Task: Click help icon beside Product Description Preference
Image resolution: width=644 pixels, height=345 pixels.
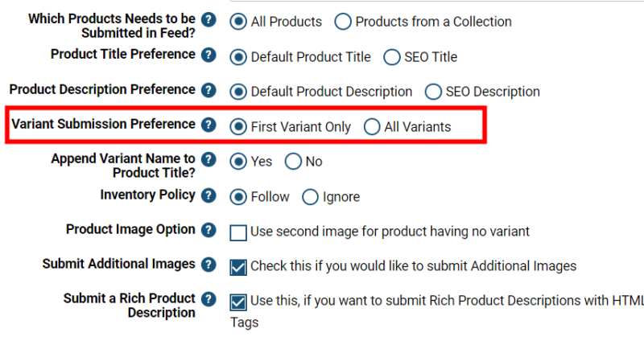Action: (x=208, y=90)
